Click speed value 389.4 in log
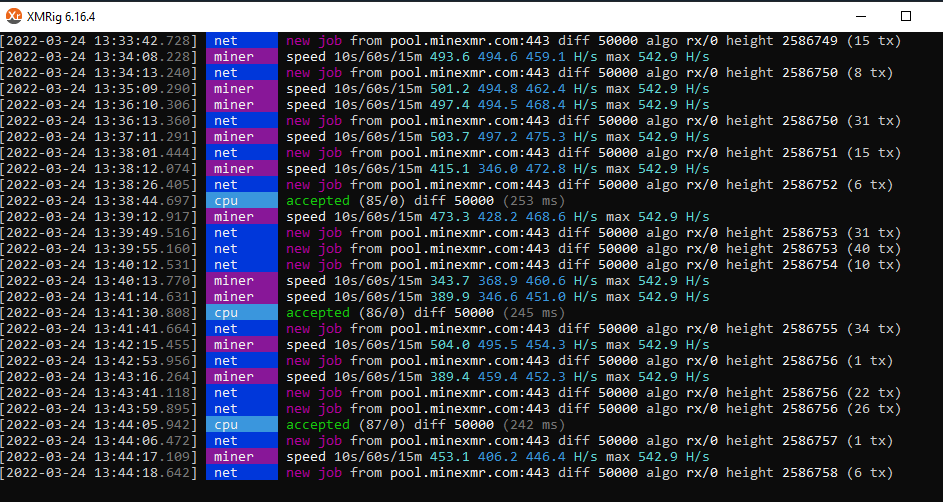943x502 pixels. coord(449,377)
